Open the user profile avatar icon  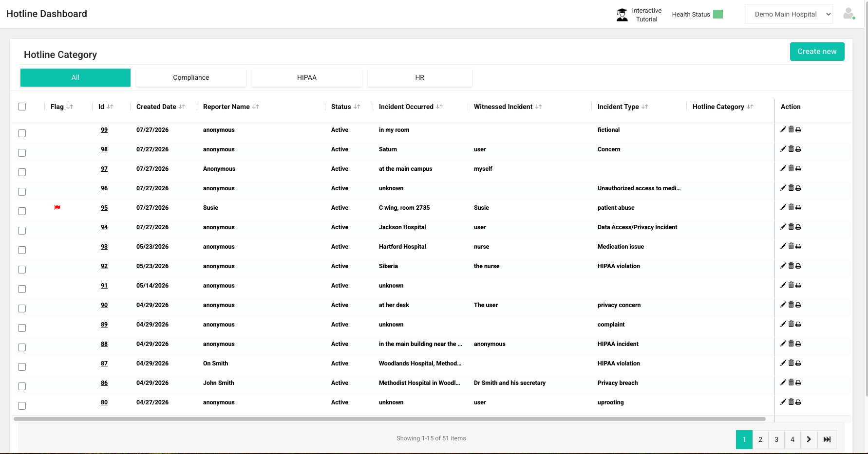849,14
